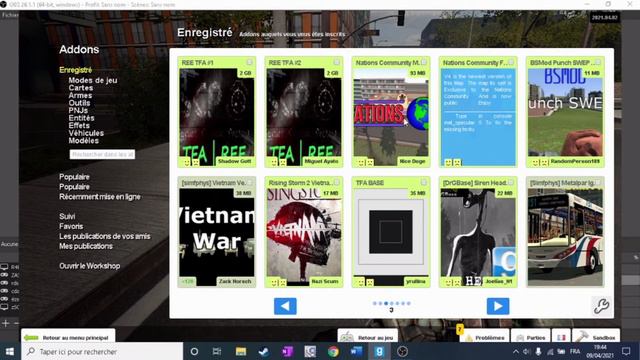The height and width of the screenshot is (360, 640).
Task: Filter addons by Effets
Action: click(79, 125)
